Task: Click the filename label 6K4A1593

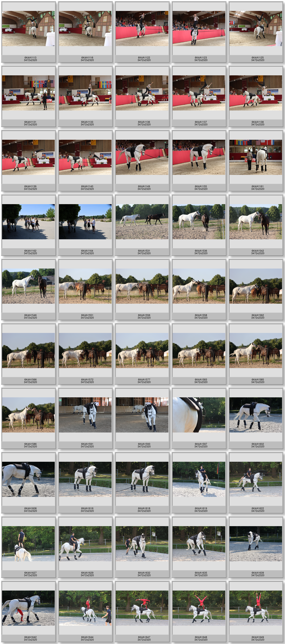Action: [x=144, y=444]
